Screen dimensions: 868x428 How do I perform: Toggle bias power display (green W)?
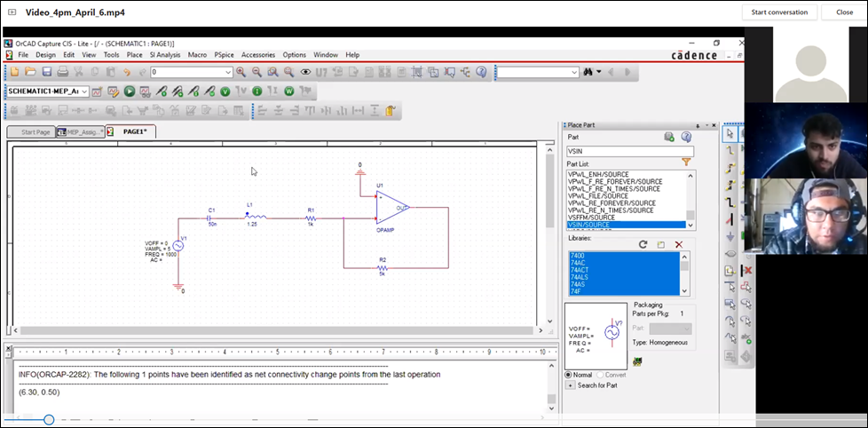289,91
